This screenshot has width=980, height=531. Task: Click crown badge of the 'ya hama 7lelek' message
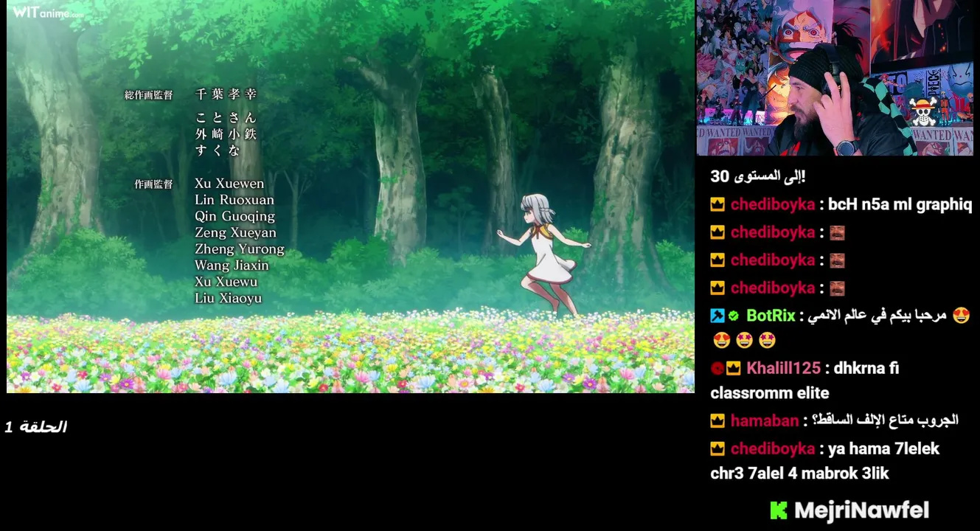click(717, 448)
